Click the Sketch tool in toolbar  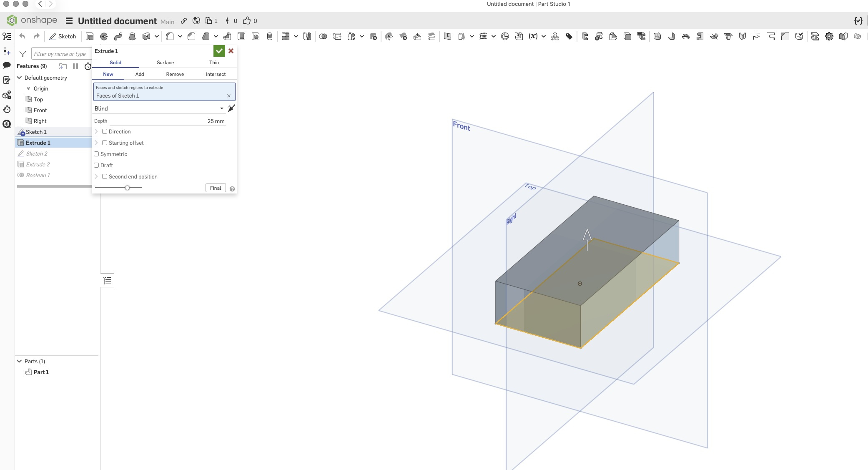[x=63, y=36]
